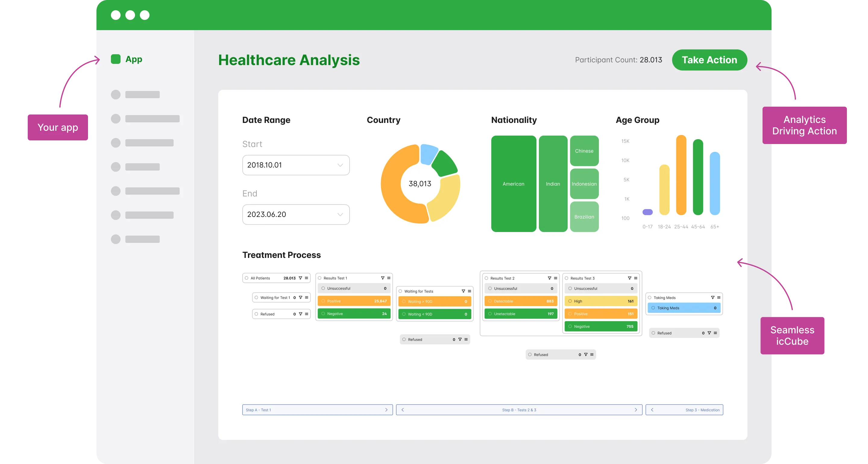This screenshot has height=464, width=868.
Task: Switch to Step 3 - Medication section
Action: pos(684,410)
